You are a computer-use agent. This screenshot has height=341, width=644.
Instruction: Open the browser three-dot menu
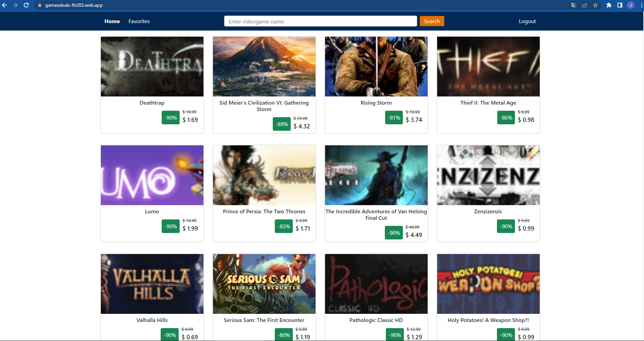point(641,5)
